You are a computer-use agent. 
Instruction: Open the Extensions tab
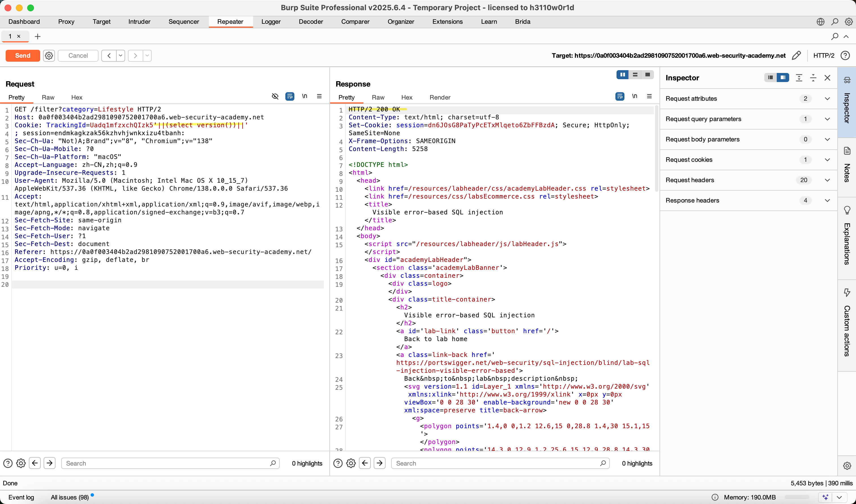(447, 21)
